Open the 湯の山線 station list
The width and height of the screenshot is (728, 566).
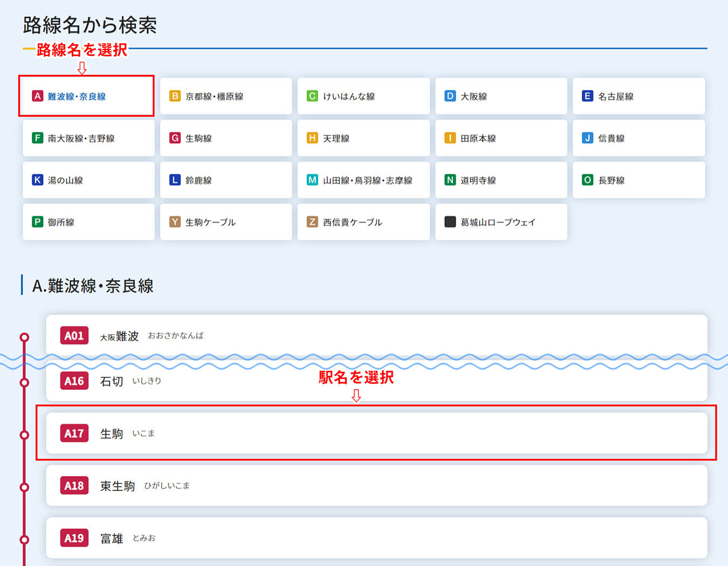pos(88,180)
